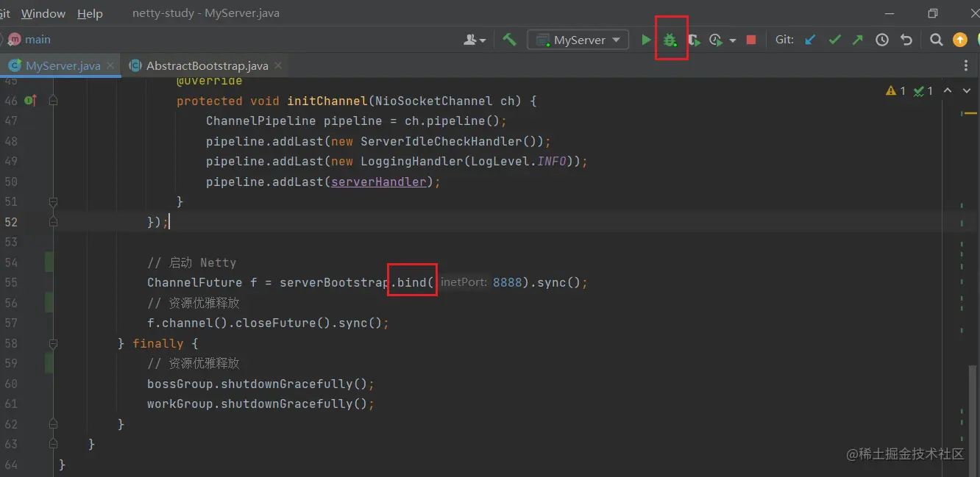Click the Build Project hammer icon
980x477 pixels.
click(x=509, y=40)
